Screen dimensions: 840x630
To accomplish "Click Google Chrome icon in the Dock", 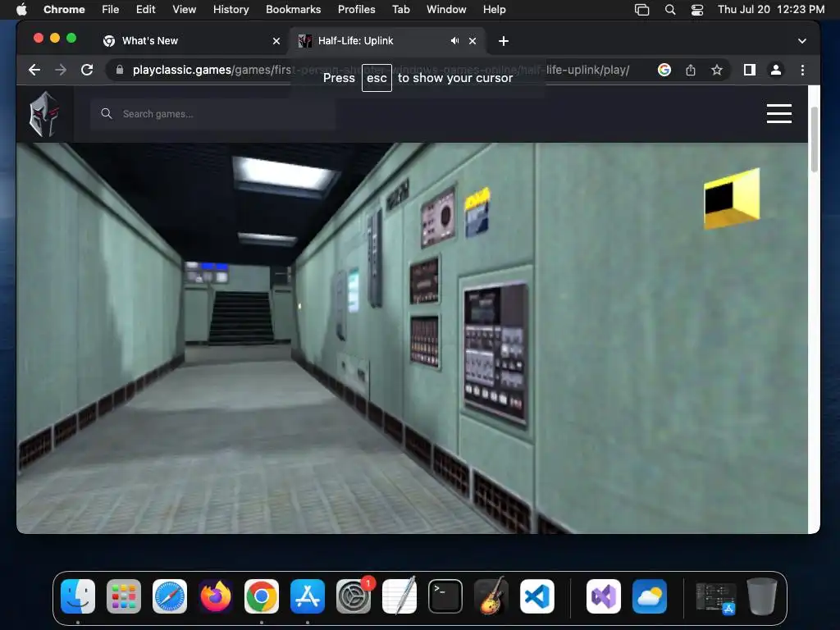I will (x=262, y=596).
